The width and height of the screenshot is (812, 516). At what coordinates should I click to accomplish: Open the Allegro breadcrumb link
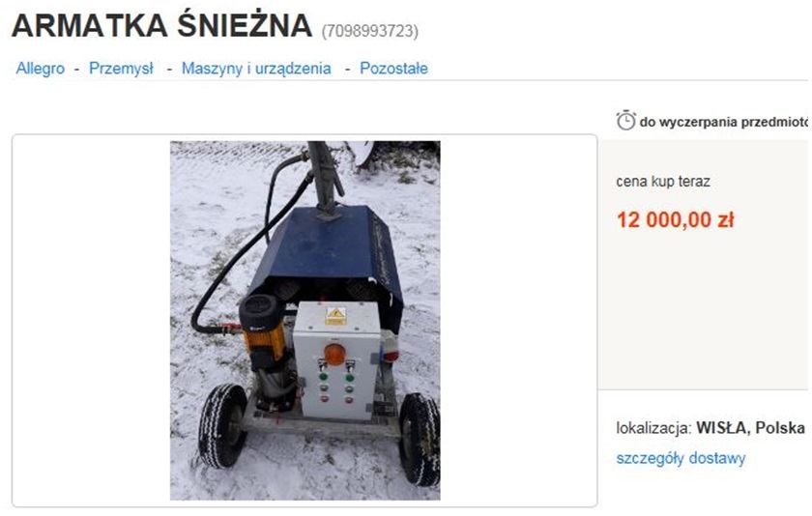coord(41,69)
